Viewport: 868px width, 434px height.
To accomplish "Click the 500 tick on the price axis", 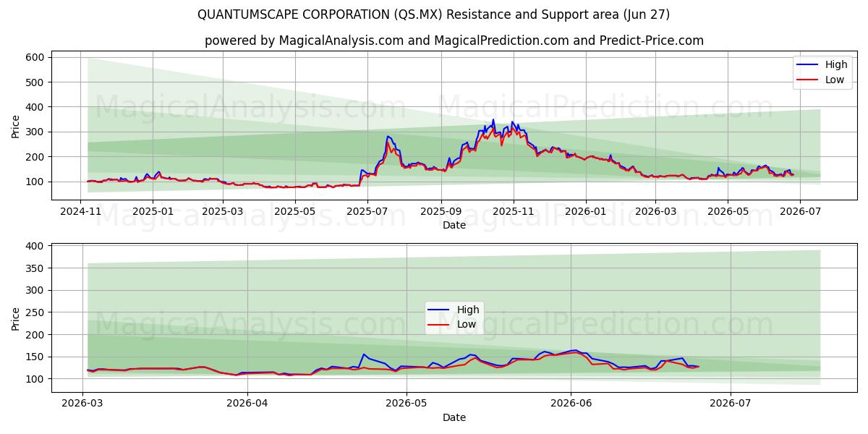I will point(36,82).
